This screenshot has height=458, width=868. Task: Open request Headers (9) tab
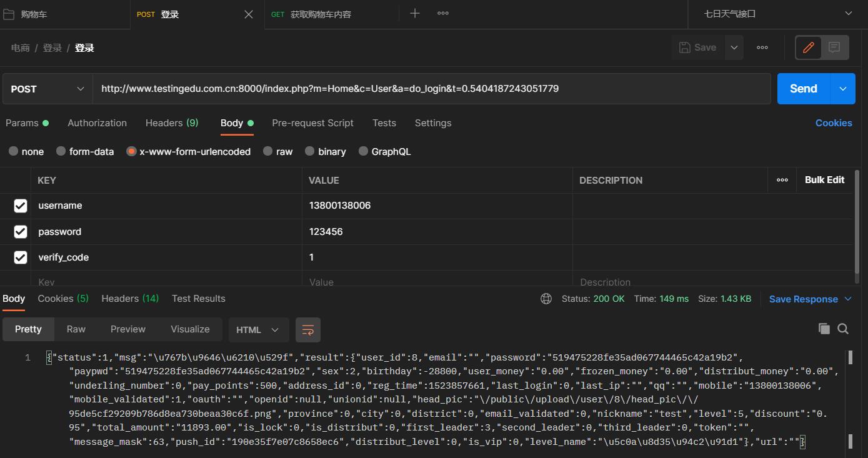tap(172, 123)
